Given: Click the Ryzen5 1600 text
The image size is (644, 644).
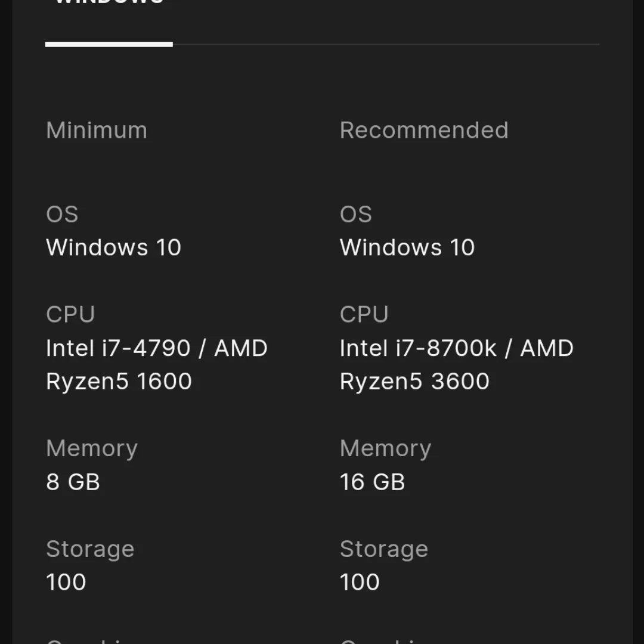Looking at the screenshot, I should pyautogui.click(x=119, y=381).
